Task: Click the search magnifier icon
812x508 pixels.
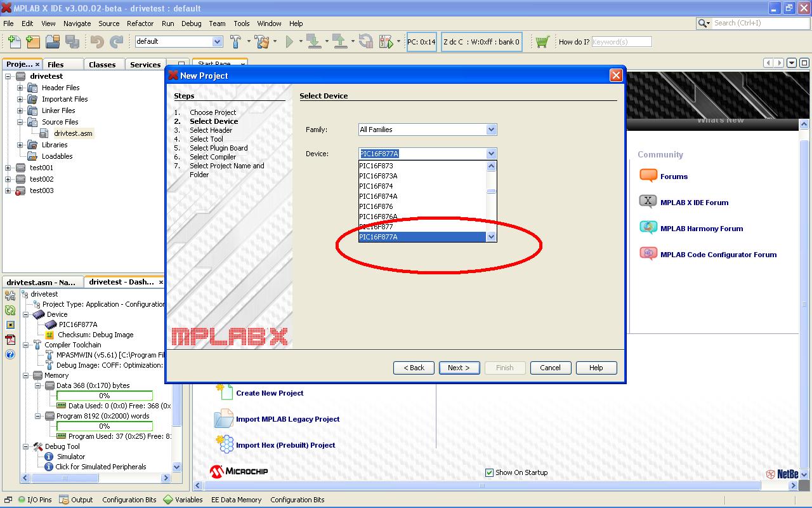Action: tap(703, 23)
